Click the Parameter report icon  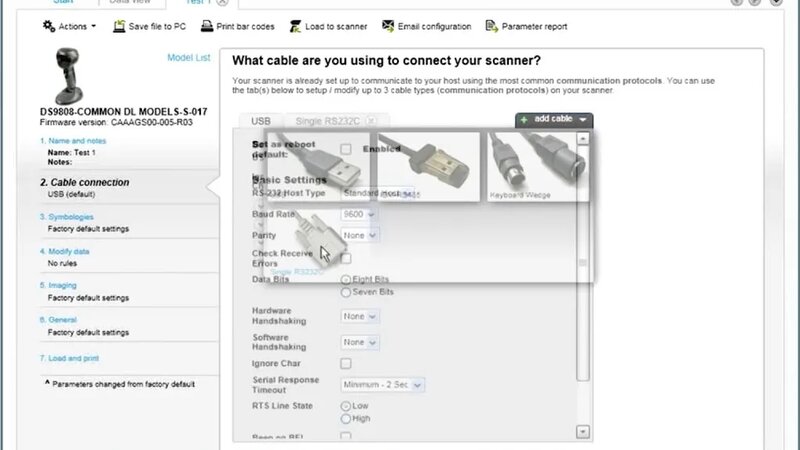pyautogui.click(x=491, y=27)
